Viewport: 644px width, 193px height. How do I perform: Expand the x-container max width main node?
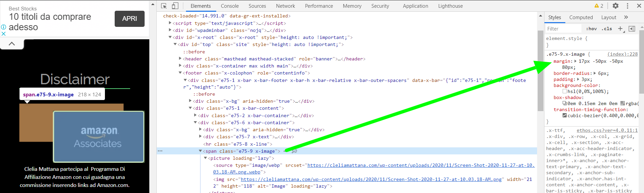(x=180, y=66)
